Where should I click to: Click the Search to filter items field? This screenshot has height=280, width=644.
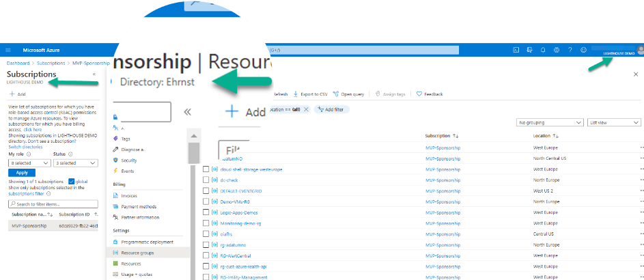click(x=53, y=204)
